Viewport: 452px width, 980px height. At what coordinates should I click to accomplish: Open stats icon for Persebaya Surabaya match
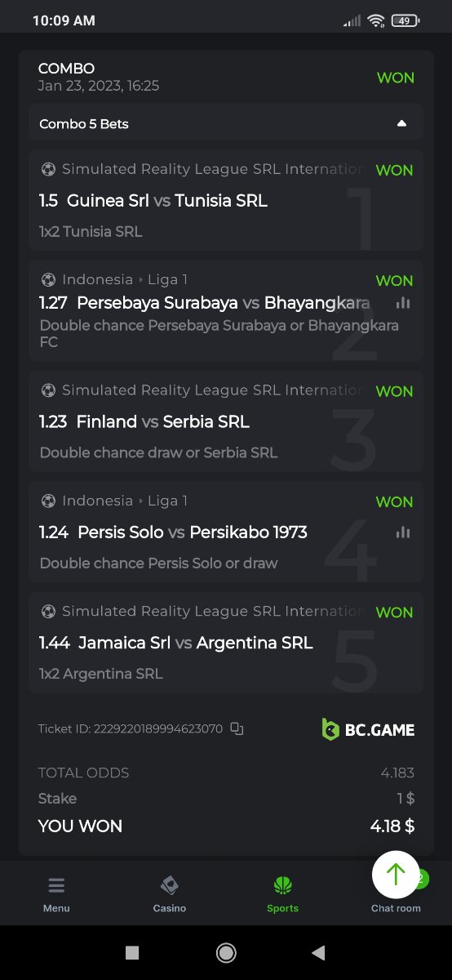403,303
